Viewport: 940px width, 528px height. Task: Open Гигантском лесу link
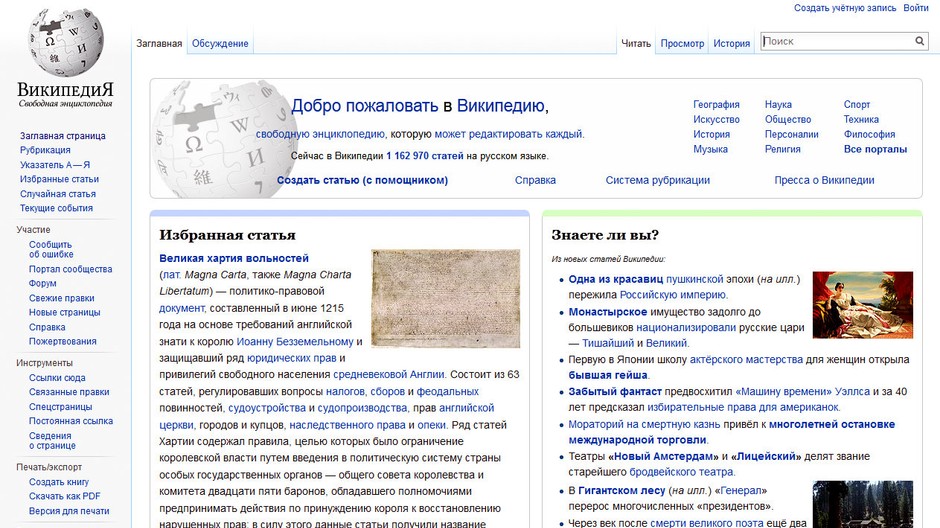[x=622, y=490]
